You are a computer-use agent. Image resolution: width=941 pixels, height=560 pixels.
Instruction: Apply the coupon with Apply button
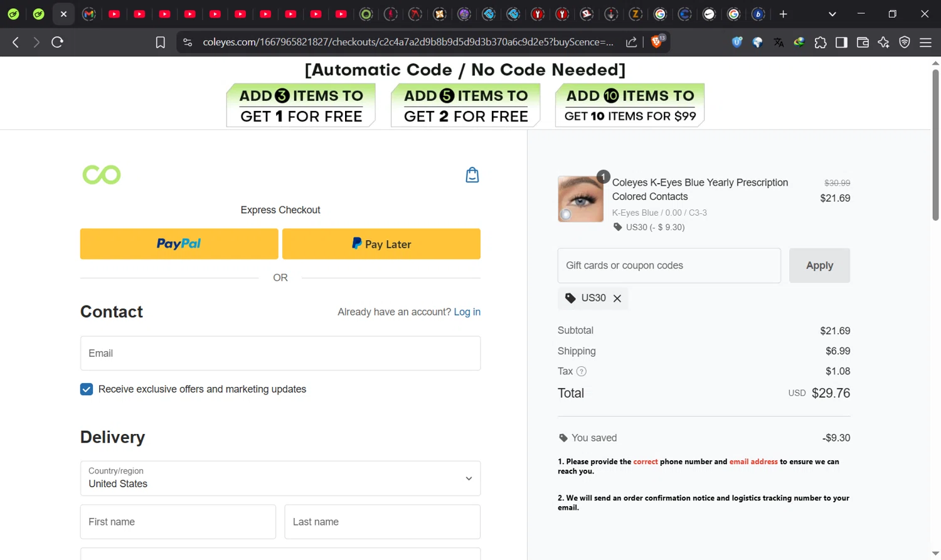click(x=819, y=265)
